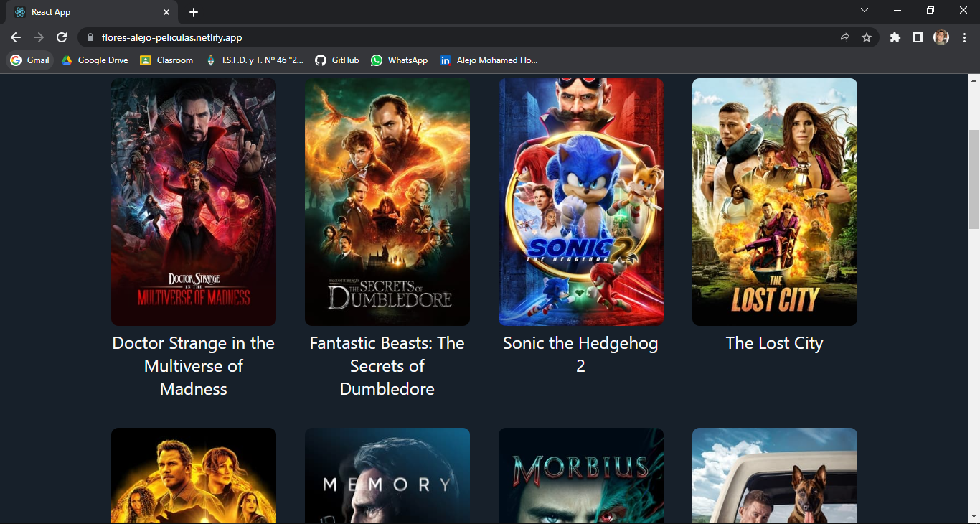
Task: Reload the page with the refresh icon
Action: (62, 37)
